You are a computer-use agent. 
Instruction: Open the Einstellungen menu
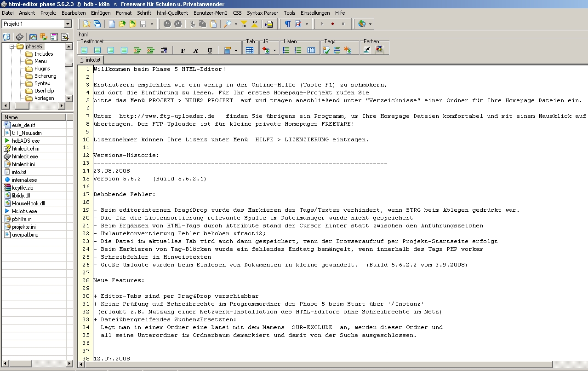(315, 13)
